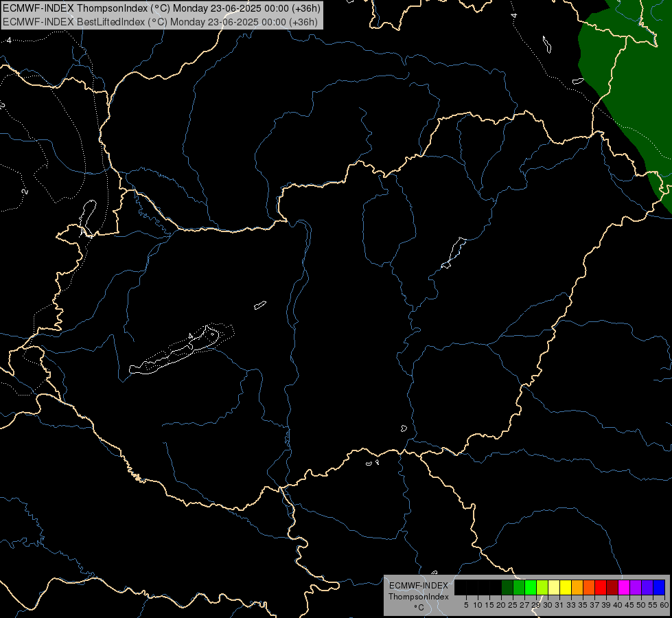672x618 pixels.
Task: Click the contour label '2' on the map
Action: point(25,191)
